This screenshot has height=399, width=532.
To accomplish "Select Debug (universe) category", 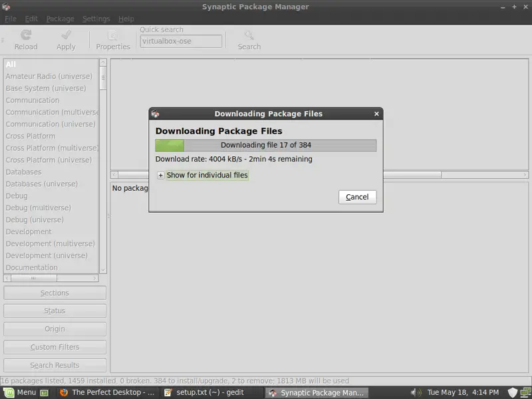I will (51, 219).
